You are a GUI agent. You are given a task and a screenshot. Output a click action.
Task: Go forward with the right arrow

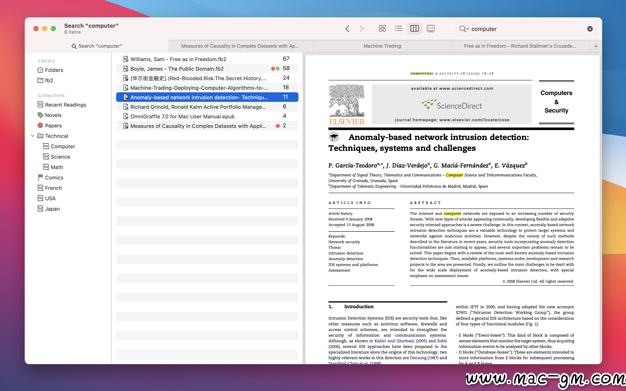click(x=362, y=29)
